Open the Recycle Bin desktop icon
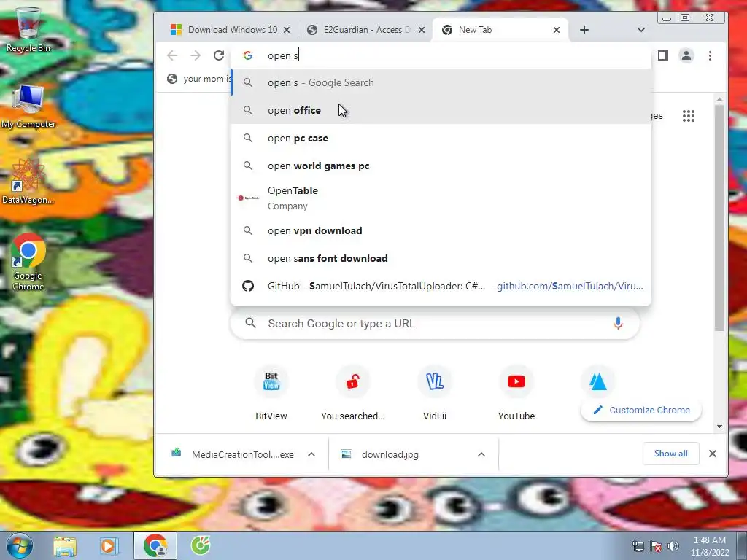Image resolution: width=747 pixels, height=560 pixels. tap(28, 29)
